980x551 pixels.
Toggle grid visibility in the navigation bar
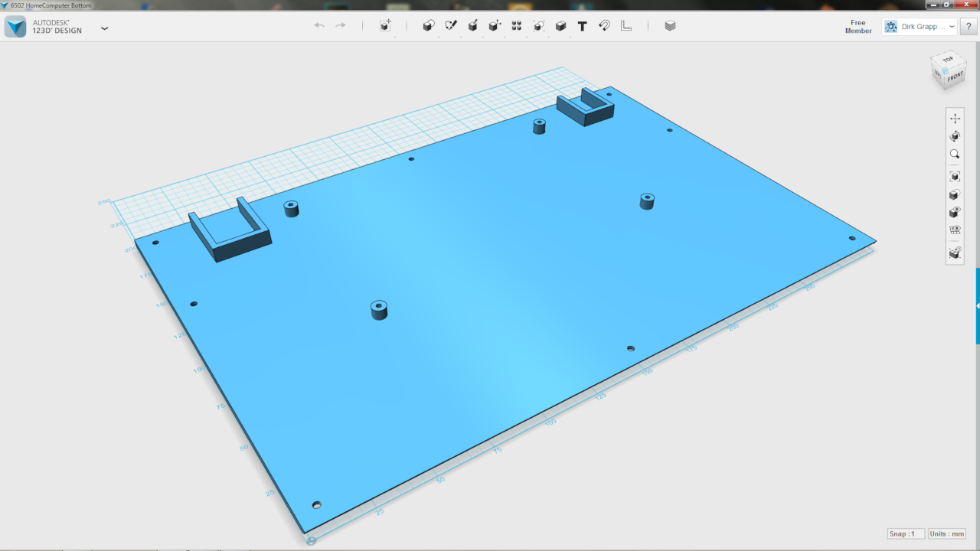click(x=955, y=230)
